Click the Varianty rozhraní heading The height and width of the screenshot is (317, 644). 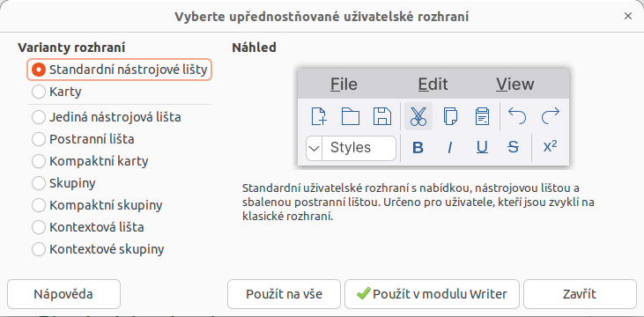71,48
